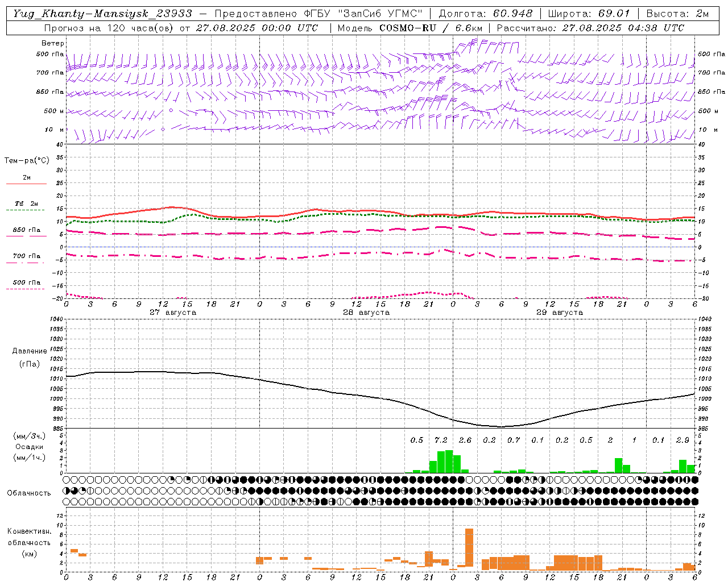The image size is (728, 582).
Task: Click the 500 гПа temperature legend entry
Action: click(26, 282)
